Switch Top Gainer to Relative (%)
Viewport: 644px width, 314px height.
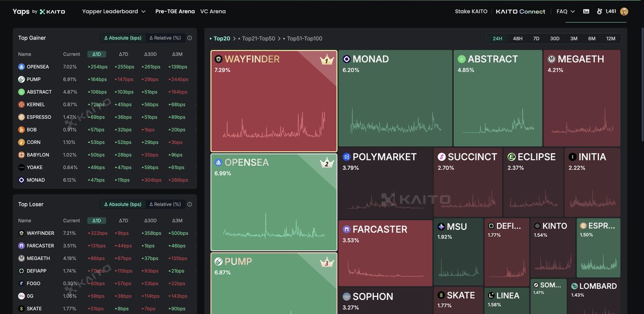tap(165, 38)
